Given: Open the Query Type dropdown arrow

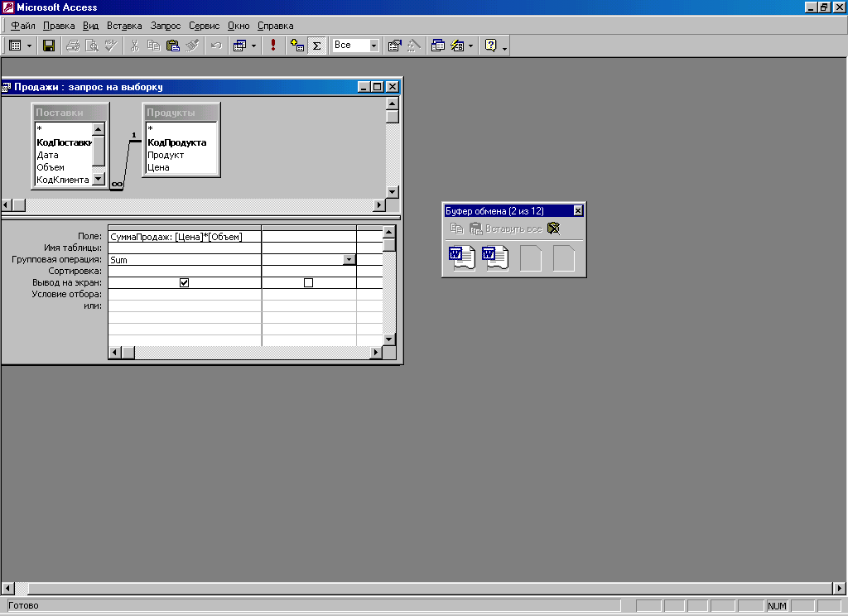Looking at the screenshot, I should pos(253,46).
